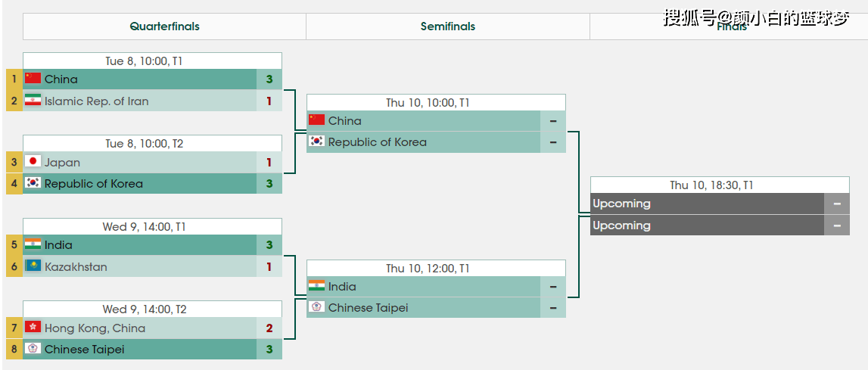Viewport: 868px width, 370px height.
Task: Click India flag in quarterfinals
Action: tap(33, 244)
